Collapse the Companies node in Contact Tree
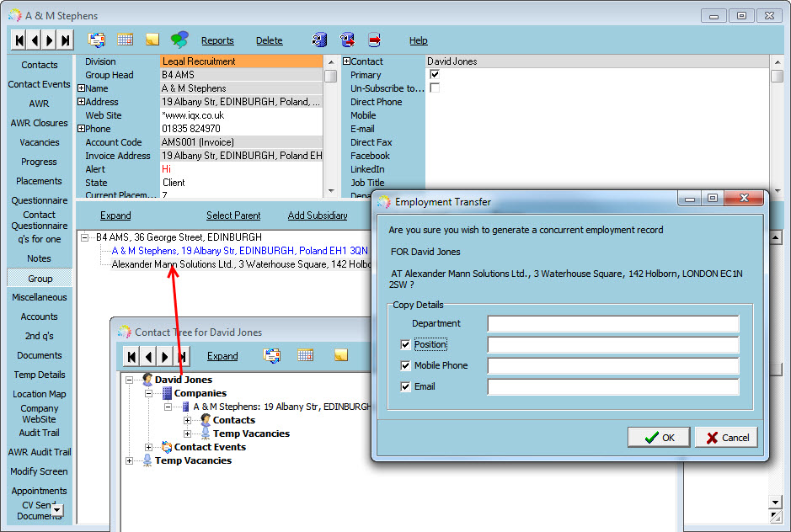791x532 pixels. pos(148,393)
